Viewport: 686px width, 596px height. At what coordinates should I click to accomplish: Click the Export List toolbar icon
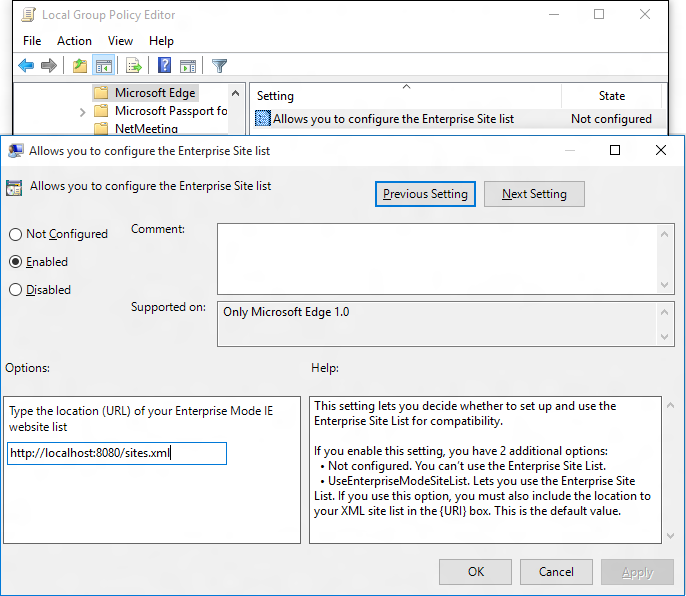tap(133, 66)
